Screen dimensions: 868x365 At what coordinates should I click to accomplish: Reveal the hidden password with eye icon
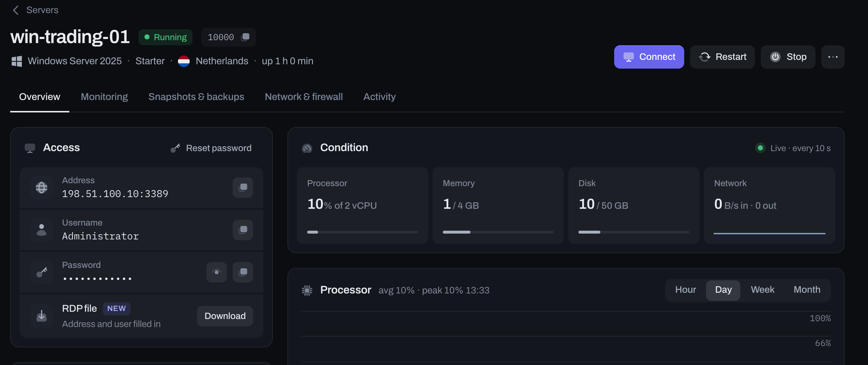[217, 272]
